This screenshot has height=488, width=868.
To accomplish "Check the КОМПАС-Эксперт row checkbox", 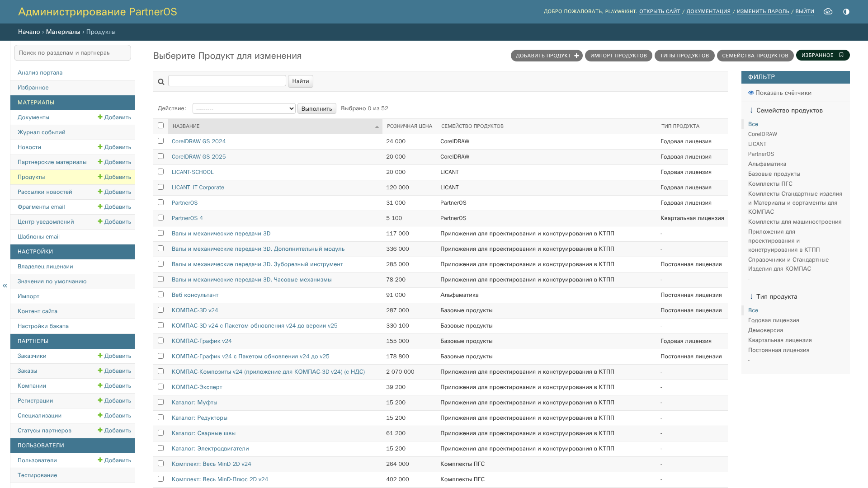I will [x=160, y=387].
